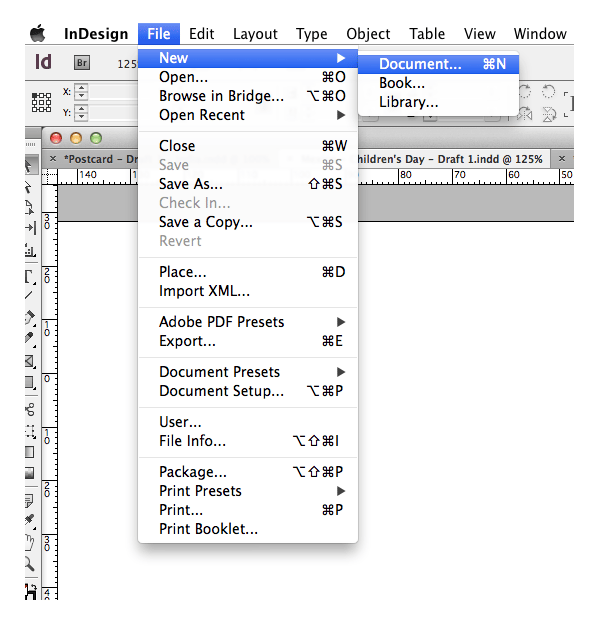
Task: Click the Y position stepper arrows
Action: click(x=81, y=113)
